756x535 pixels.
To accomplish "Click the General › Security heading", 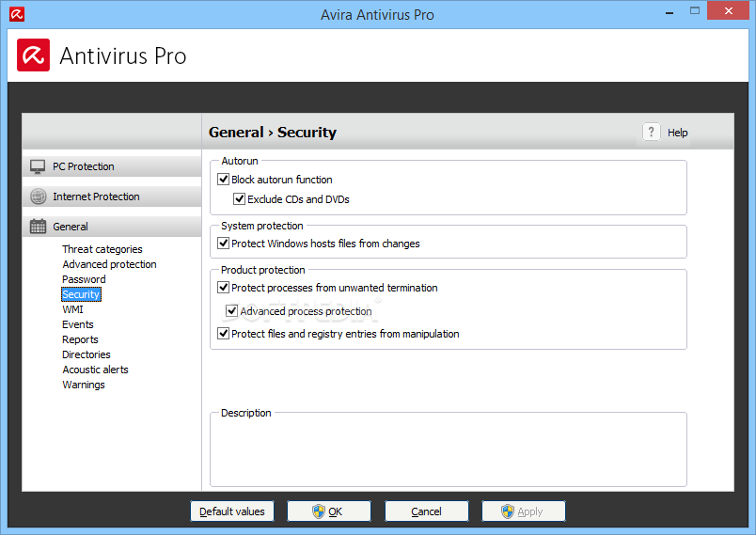I will click(273, 132).
